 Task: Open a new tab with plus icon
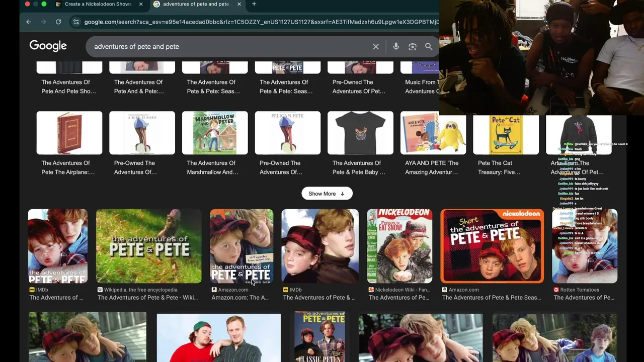(254, 4)
